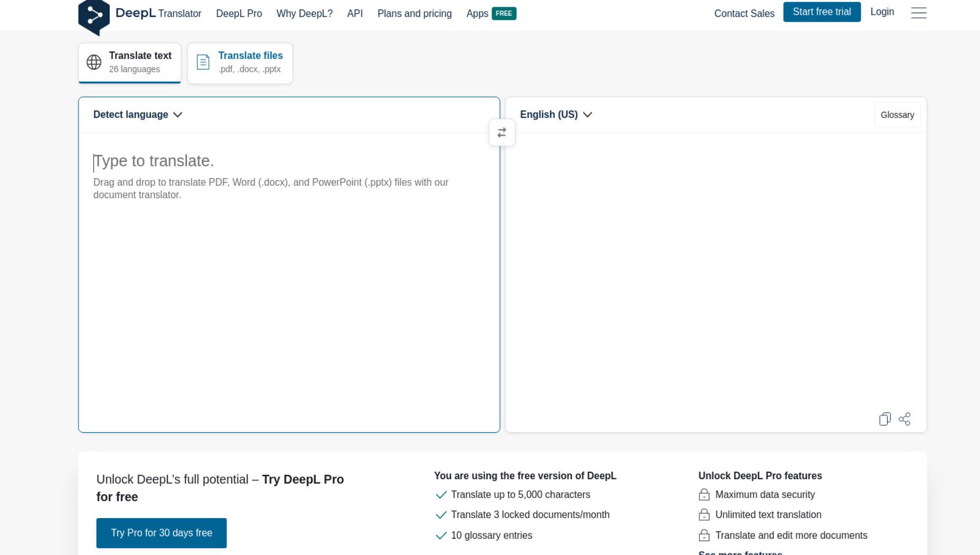Click lock icon beside Maximum data security
Viewport: 980px width, 555px height.
coord(704,495)
